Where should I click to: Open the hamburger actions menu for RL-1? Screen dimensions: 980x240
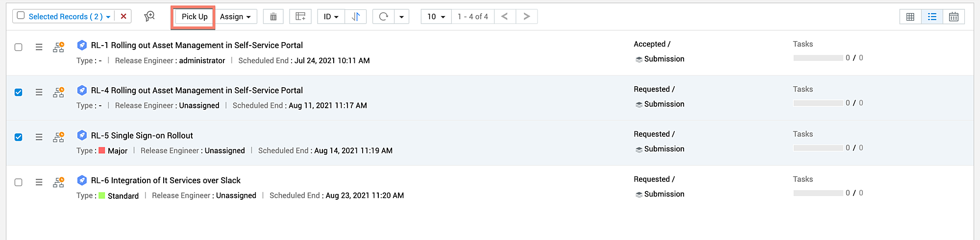click(39, 47)
